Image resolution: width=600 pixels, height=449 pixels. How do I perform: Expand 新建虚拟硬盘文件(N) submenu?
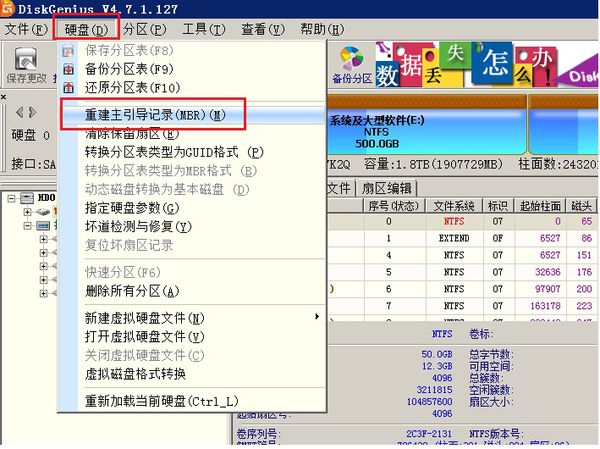click(x=192, y=318)
